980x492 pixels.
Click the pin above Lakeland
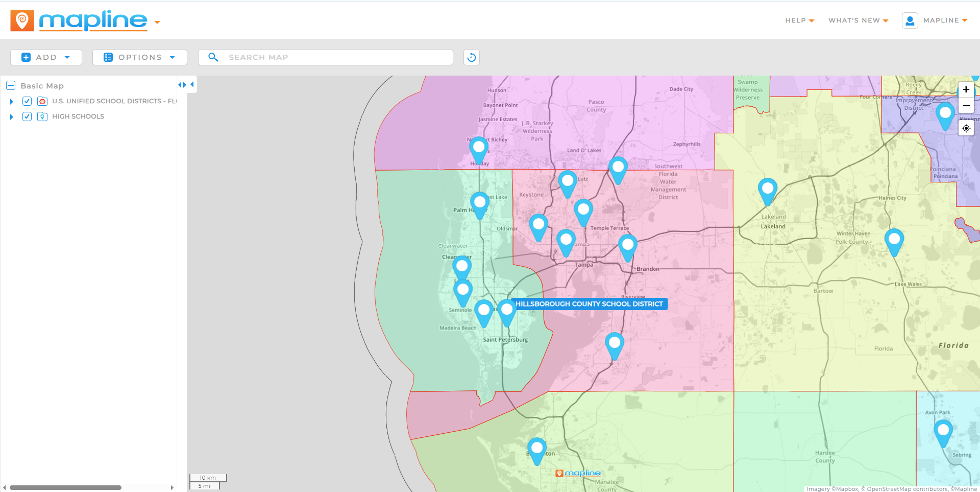click(x=768, y=192)
